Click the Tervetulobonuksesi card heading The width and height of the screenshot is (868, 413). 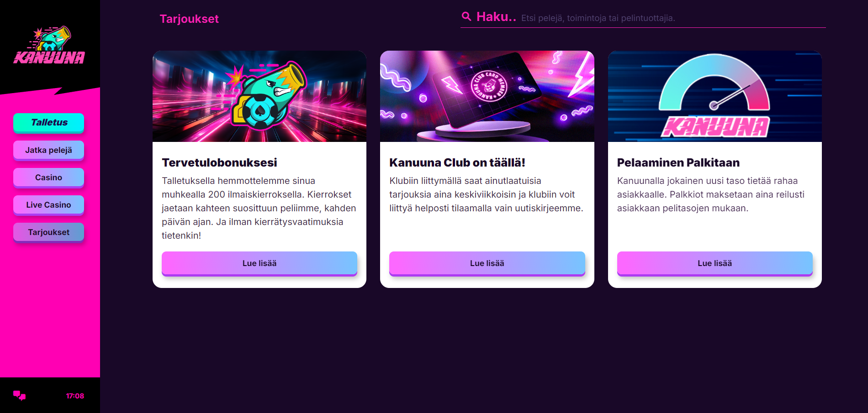(219, 162)
